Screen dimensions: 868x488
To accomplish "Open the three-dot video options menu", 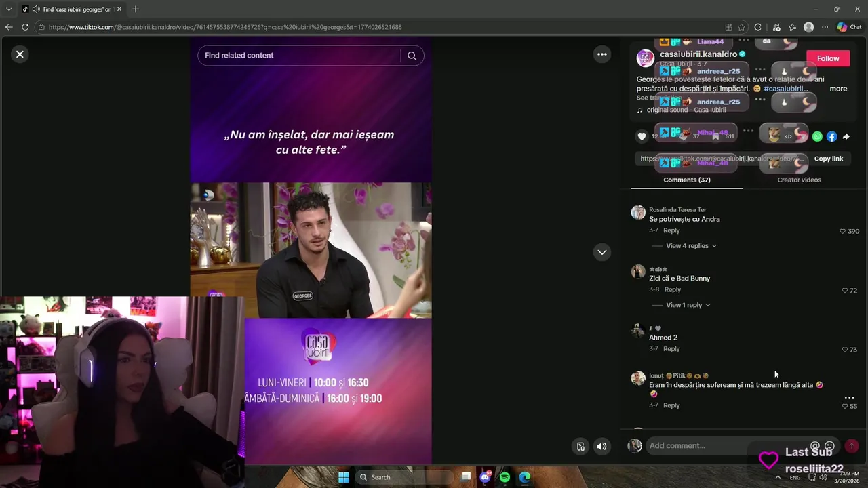I will point(601,54).
